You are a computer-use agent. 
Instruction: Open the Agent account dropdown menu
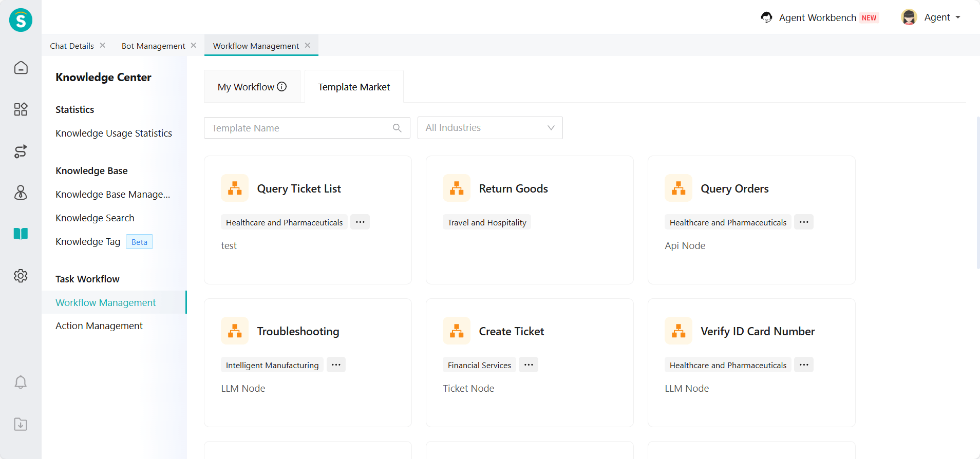[931, 17]
